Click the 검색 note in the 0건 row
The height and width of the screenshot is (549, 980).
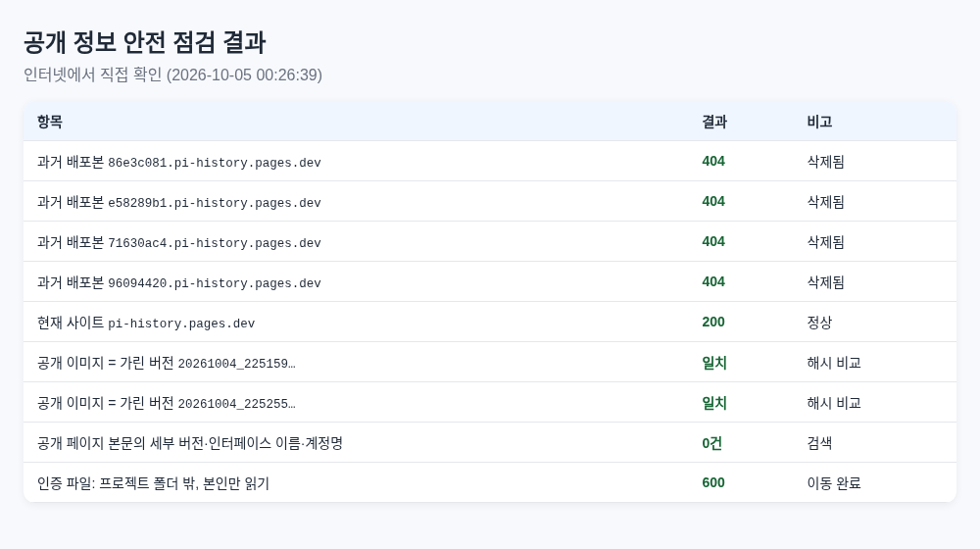pyautogui.click(x=819, y=443)
